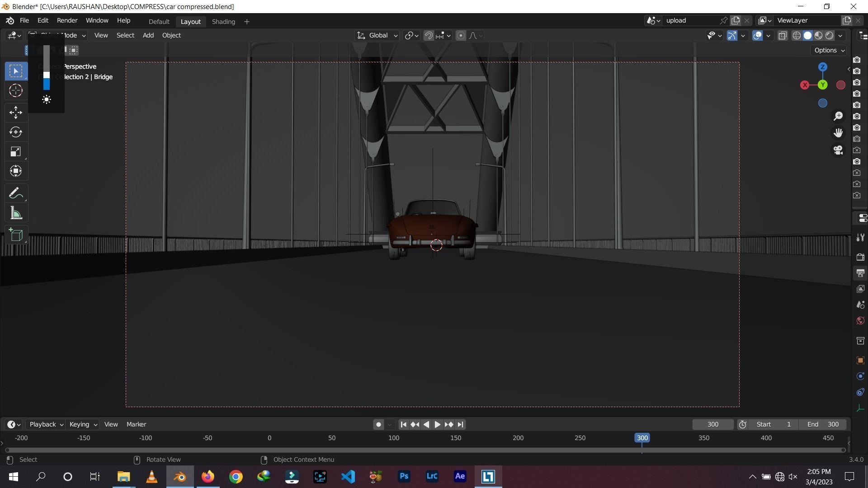Switch to the Shading workspace tab

pyautogui.click(x=223, y=21)
